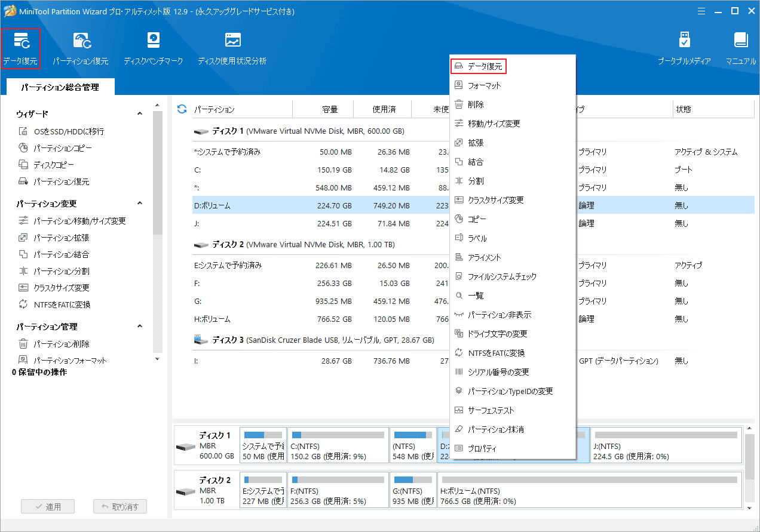Refresh the partition list icon

point(182,109)
